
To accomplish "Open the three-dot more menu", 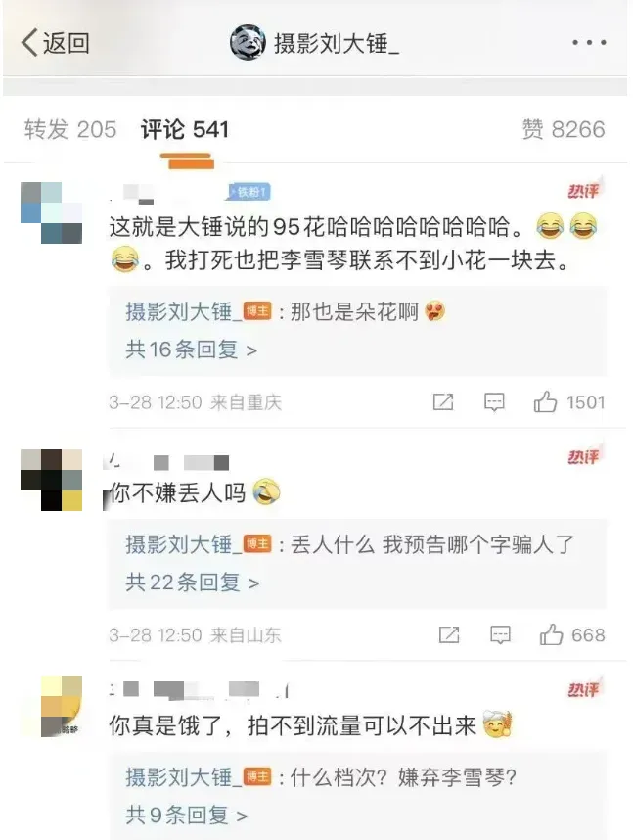I will pos(589,42).
